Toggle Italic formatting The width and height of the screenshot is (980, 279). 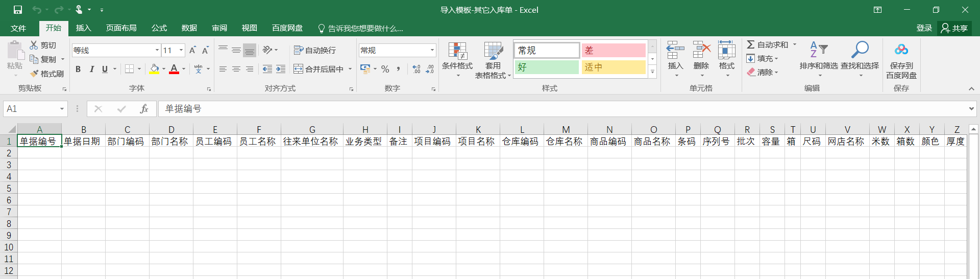(92, 69)
